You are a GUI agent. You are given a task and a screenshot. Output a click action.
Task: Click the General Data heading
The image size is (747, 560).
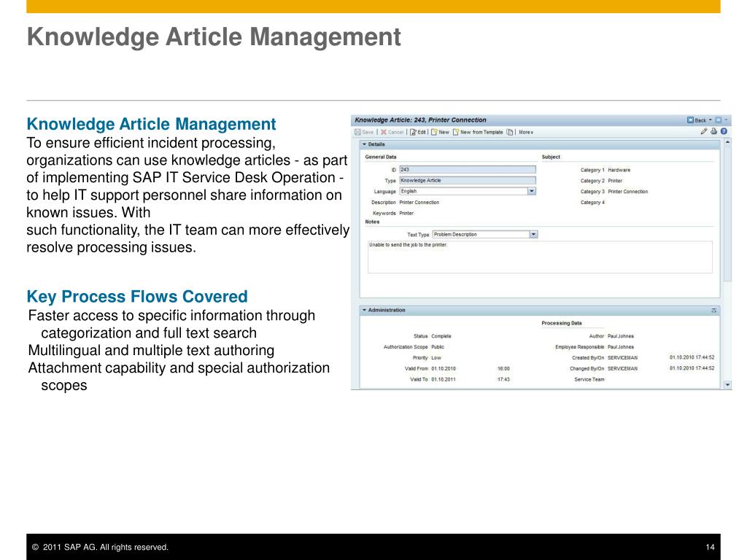coord(381,157)
